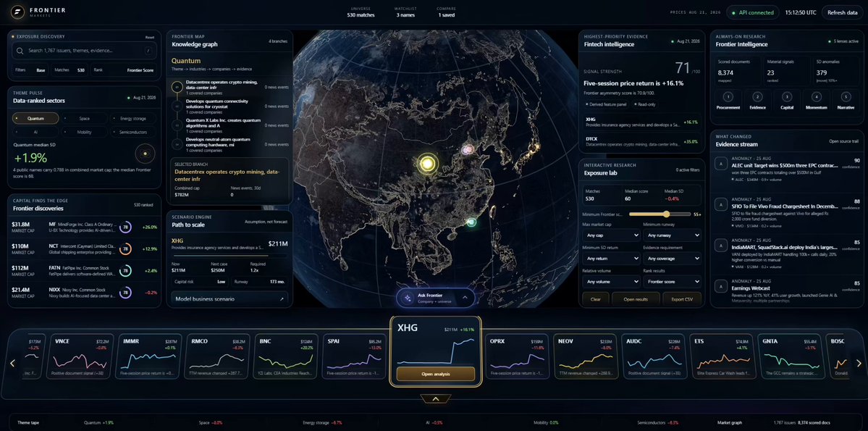The width and height of the screenshot is (868, 431).
Task: Select the Mobility sector pill
Action: 84,133
